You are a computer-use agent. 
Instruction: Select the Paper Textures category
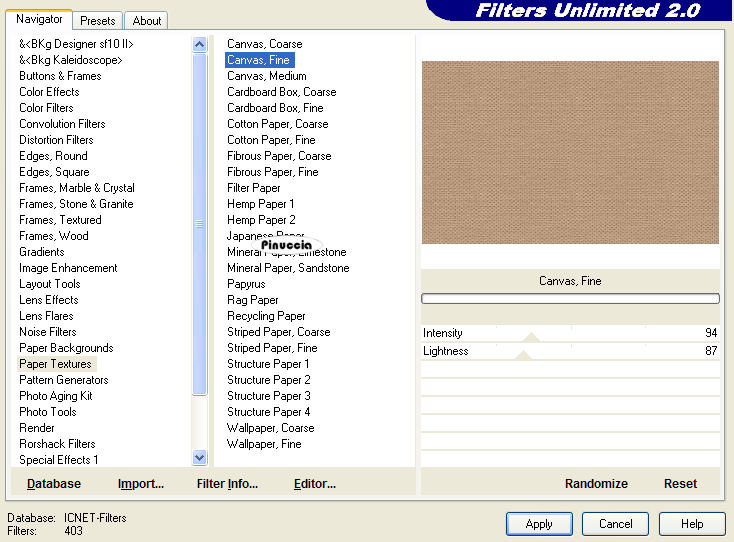pos(55,364)
